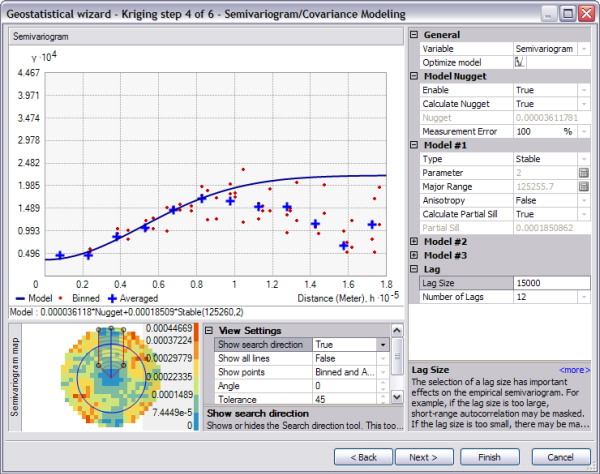Image resolution: width=600 pixels, height=474 pixels.
Task: Open the Show search direction dropdown
Action: point(383,345)
